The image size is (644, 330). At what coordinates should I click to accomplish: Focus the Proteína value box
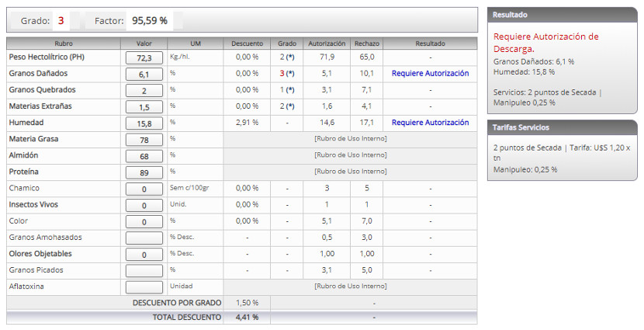[x=144, y=172]
